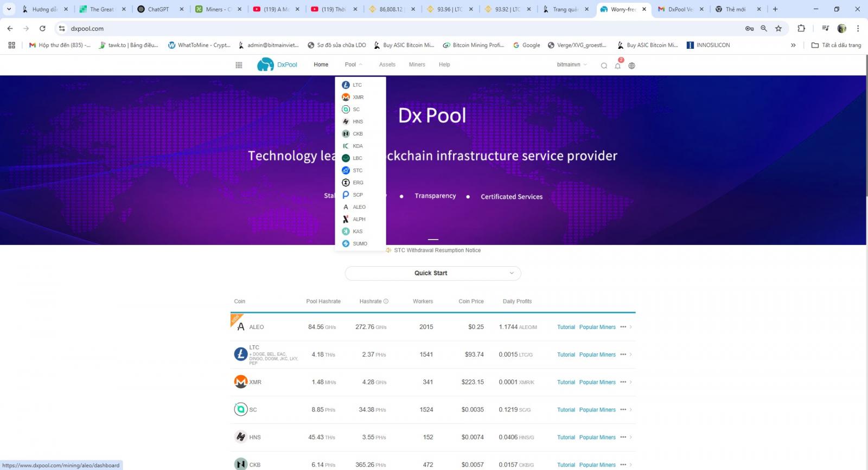Screen dimensions: 868x470
Task: Show the Hashrate column info tooltip icon
Action: (386, 301)
